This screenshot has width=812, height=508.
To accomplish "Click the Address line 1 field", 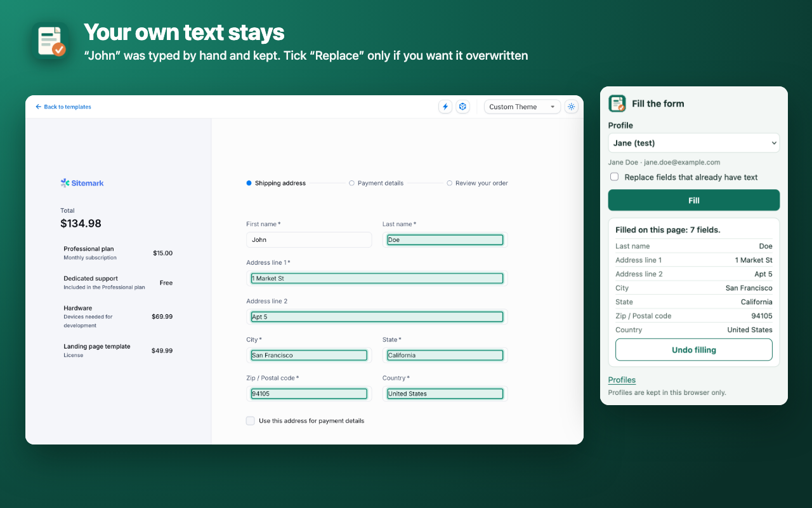I will [x=377, y=278].
